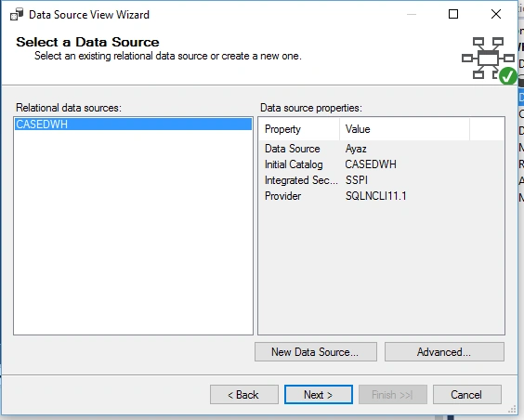Select the Provider property row

[x=381, y=196]
